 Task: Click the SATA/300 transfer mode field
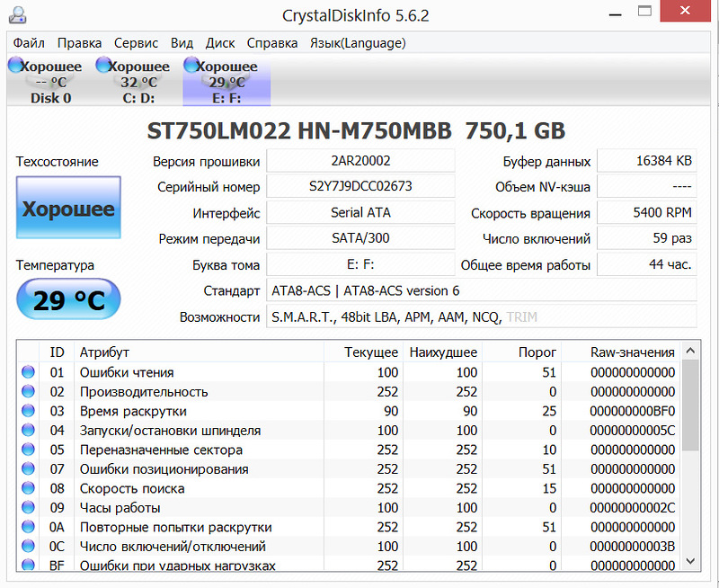[361, 238]
